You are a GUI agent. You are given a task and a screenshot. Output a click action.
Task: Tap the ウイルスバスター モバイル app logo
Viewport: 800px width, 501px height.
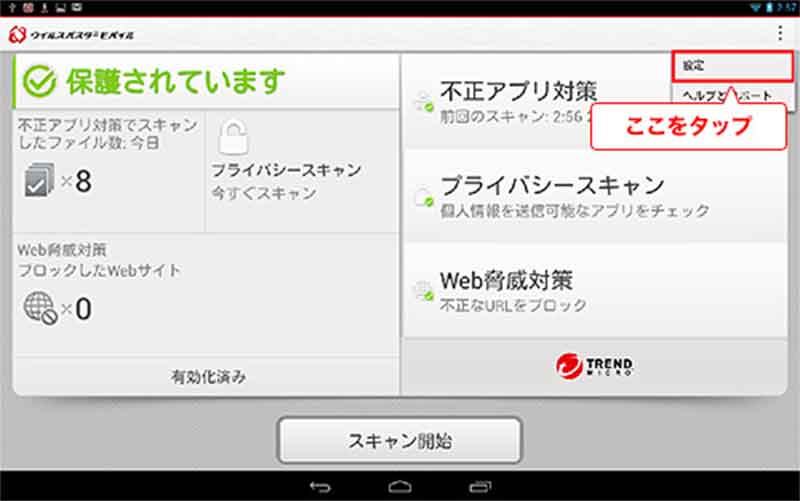[x=71, y=35]
